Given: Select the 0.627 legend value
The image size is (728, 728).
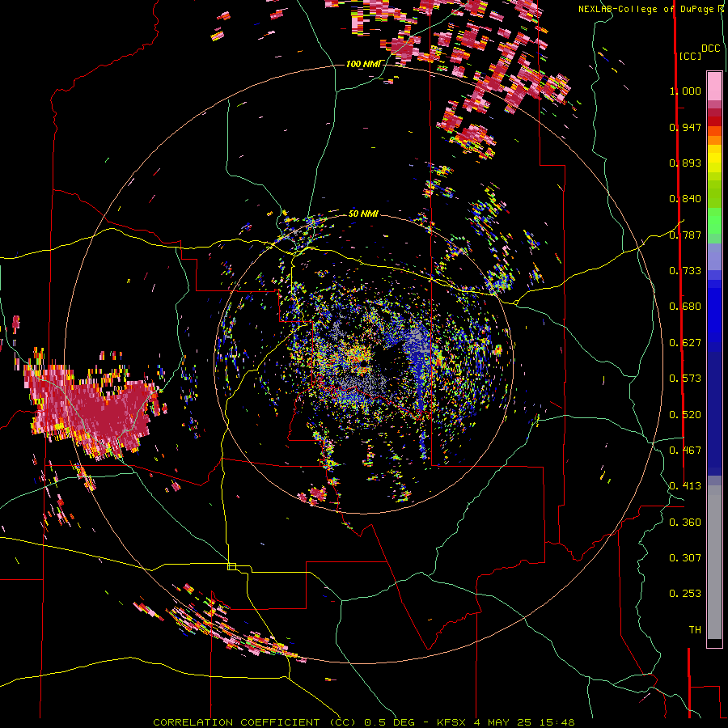Looking at the screenshot, I should pos(685,343).
